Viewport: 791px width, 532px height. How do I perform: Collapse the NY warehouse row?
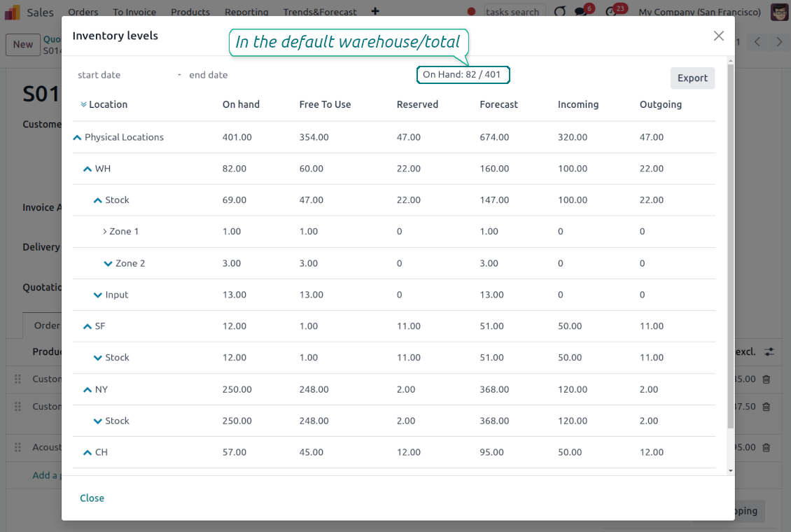(87, 389)
